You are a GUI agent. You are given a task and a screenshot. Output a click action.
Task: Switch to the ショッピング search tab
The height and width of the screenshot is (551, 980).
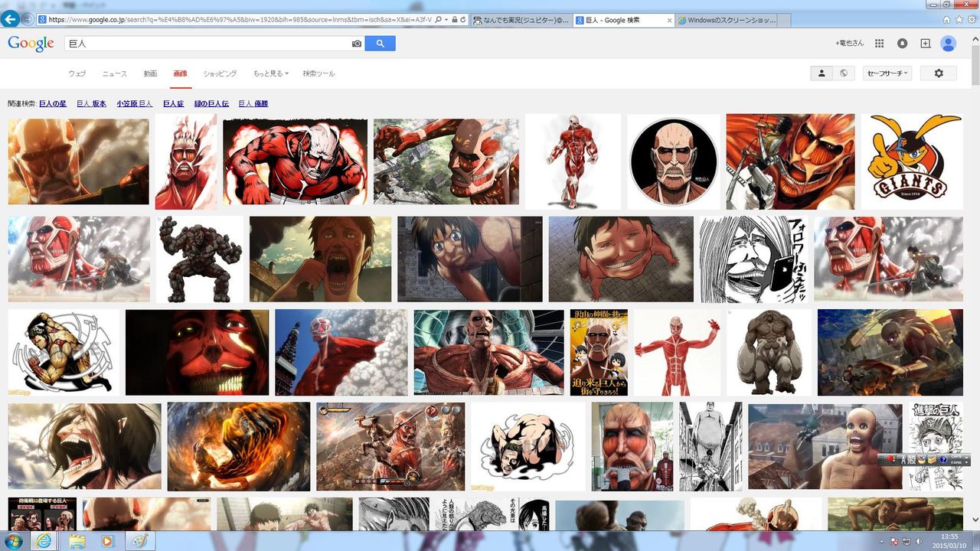(x=220, y=73)
